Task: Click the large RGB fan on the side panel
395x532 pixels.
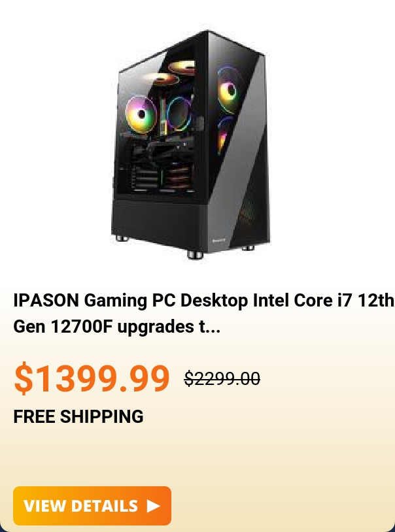Action: point(141,114)
